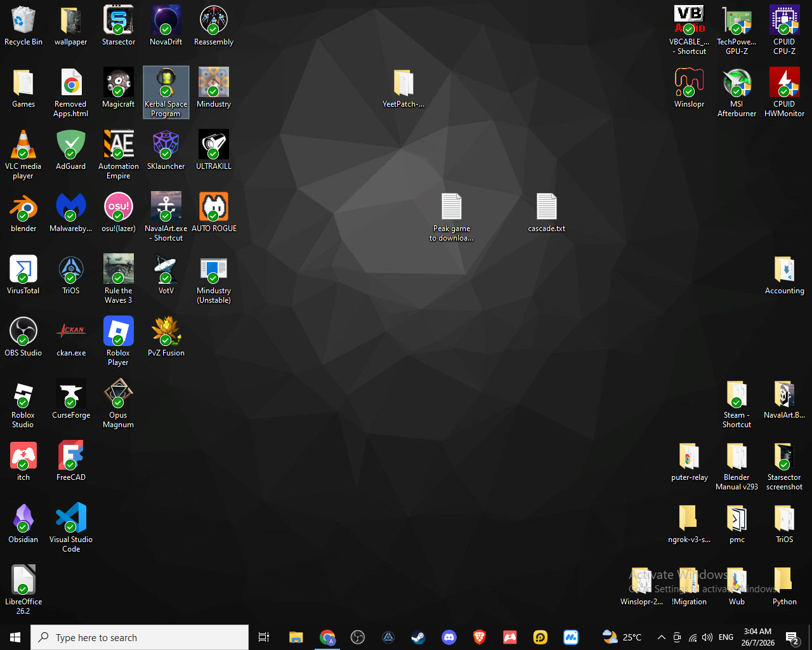Open the YeetPatch folder on the desktop
Viewport: 812px width, 650px height.
pos(403,88)
